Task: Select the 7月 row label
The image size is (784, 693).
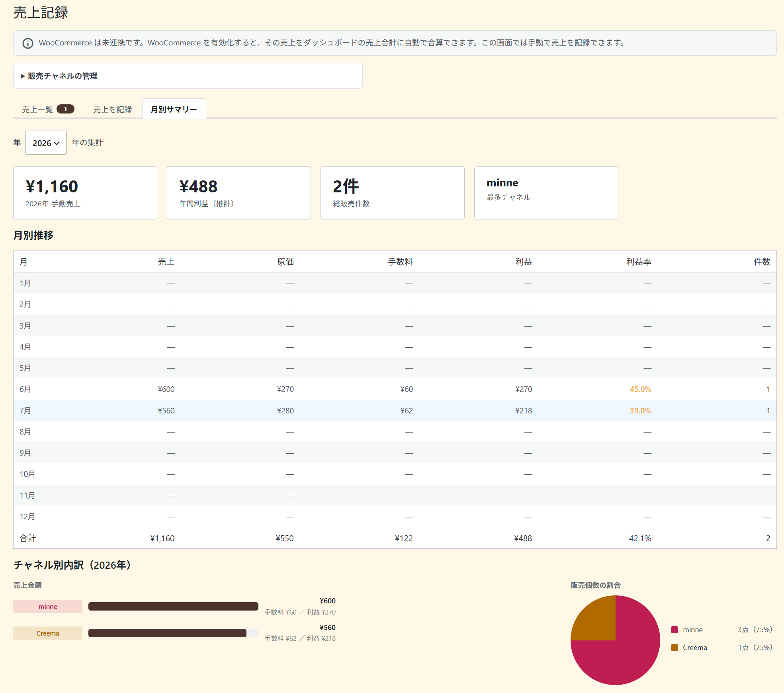Action: (x=25, y=411)
